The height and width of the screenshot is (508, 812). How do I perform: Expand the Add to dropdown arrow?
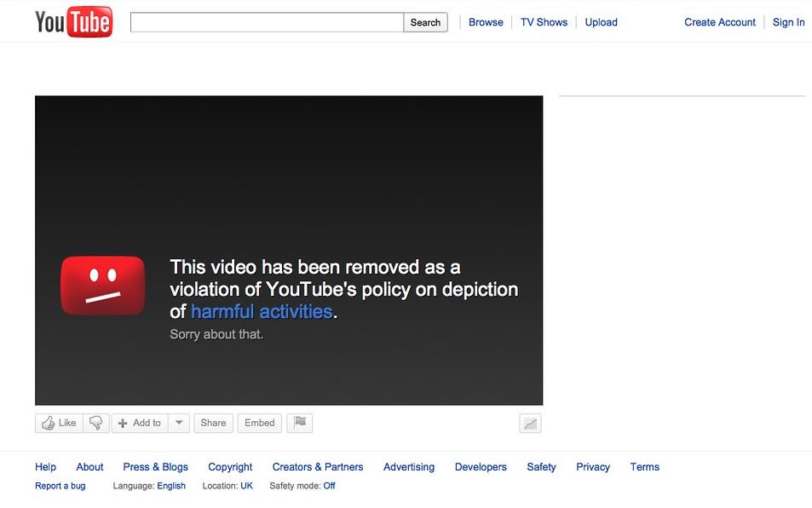179,423
